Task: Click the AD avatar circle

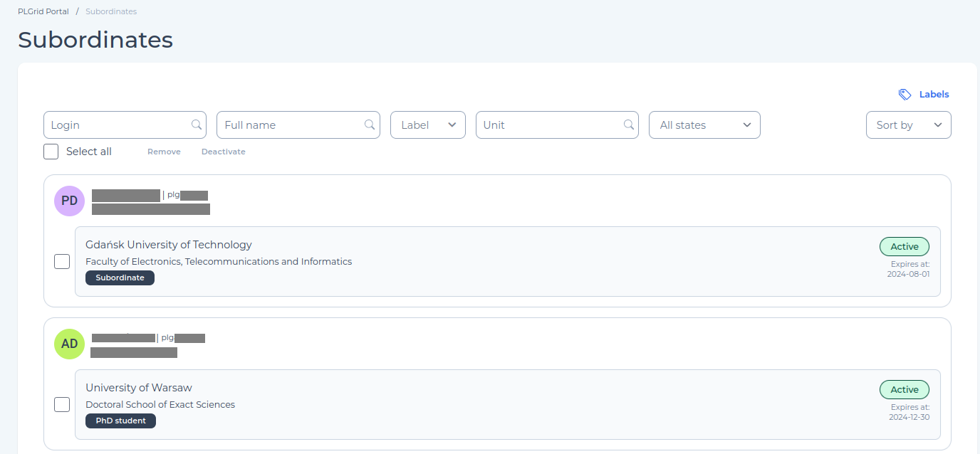Action: click(x=69, y=344)
